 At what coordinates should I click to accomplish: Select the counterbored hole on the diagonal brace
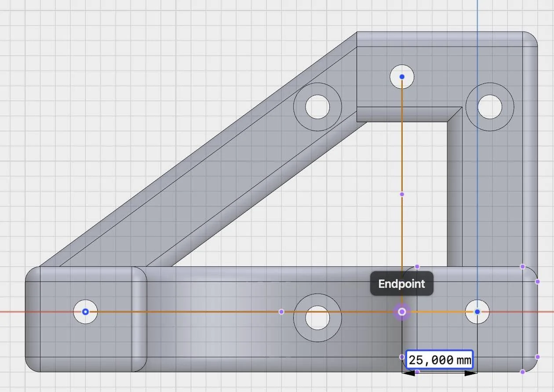(x=317, y=107)
